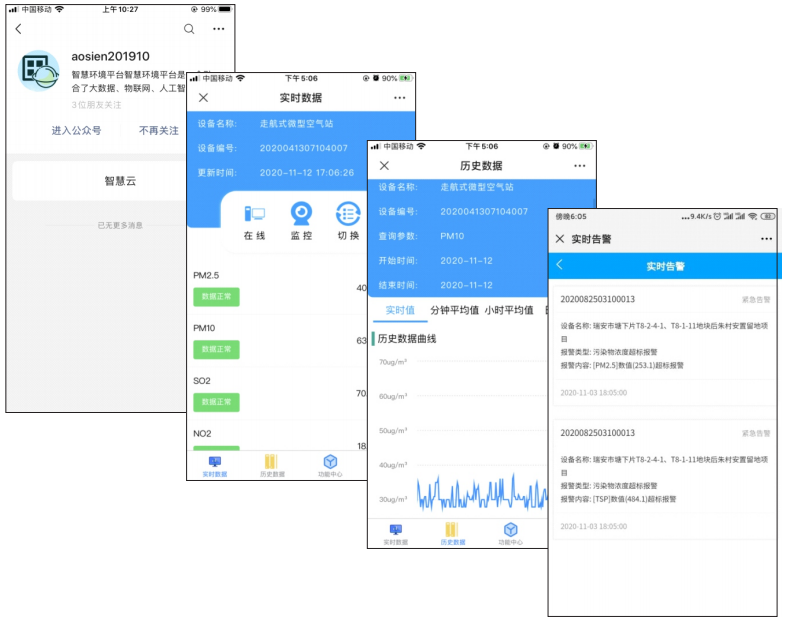Select the 小时平均值 tab

tap(508, 310)
